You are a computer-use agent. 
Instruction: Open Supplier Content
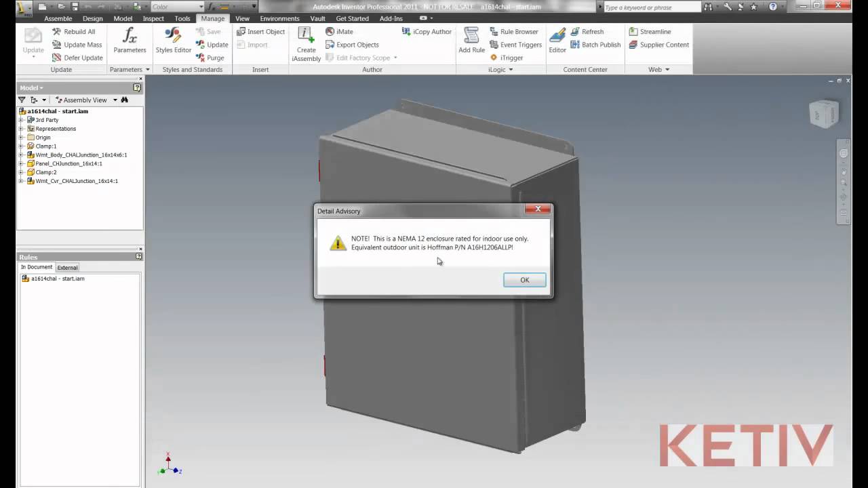click(x=658, y=45)
